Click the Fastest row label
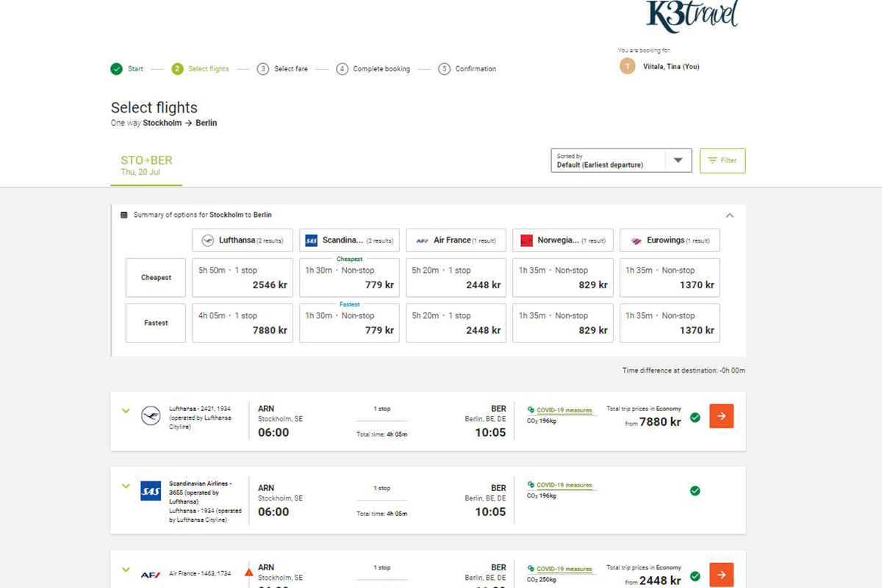 tap(156, 323)
